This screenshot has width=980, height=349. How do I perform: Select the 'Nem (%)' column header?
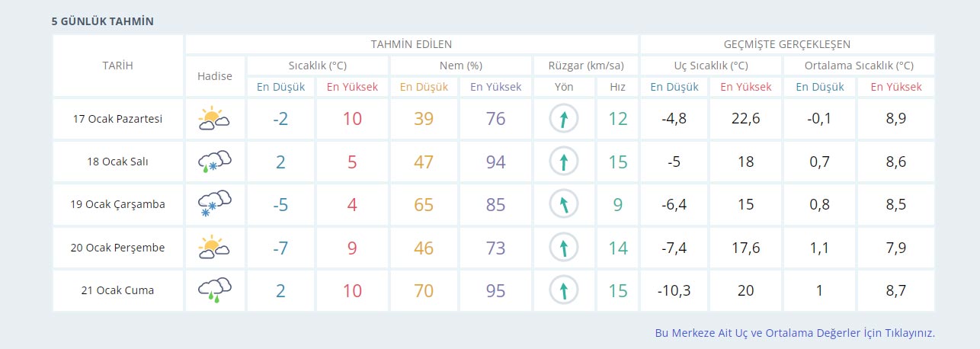460,66
